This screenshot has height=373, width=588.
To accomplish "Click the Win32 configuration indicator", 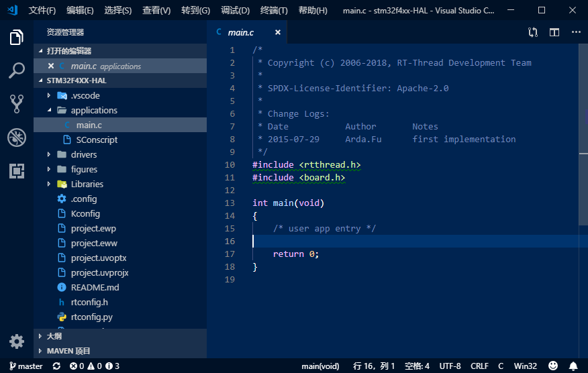I will [x=526, y=366].
